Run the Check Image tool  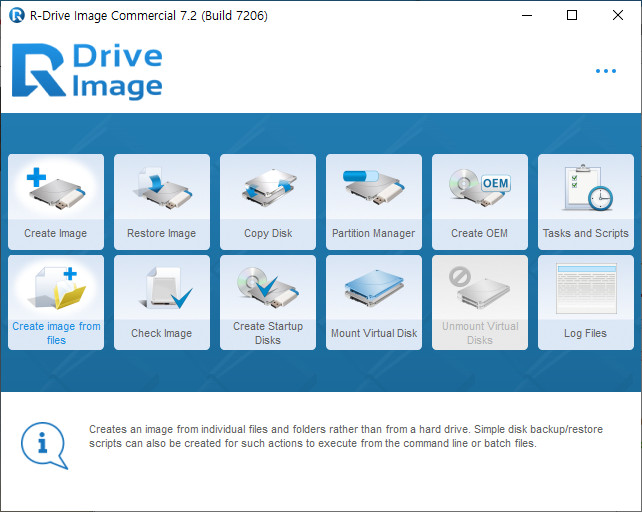(162, 302)
